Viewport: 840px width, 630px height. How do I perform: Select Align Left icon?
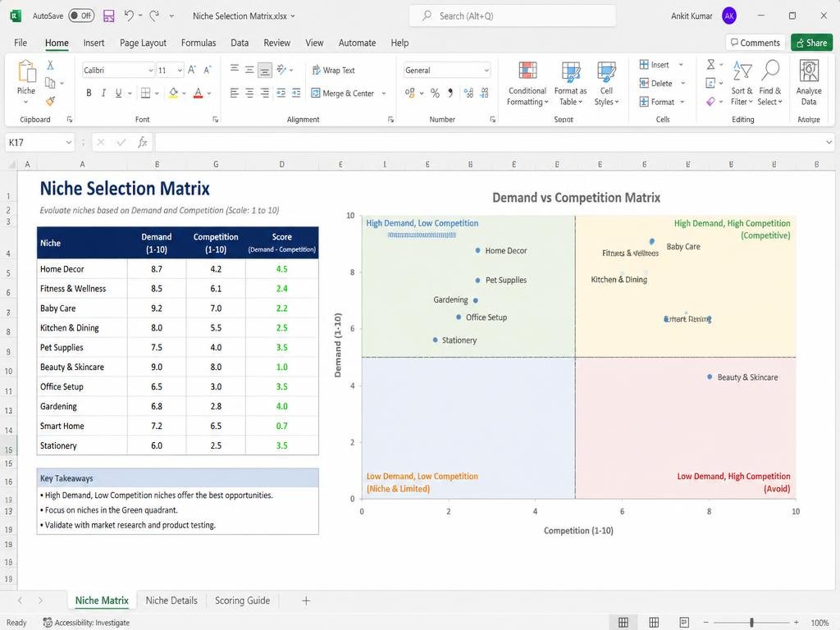pos(235,94)
